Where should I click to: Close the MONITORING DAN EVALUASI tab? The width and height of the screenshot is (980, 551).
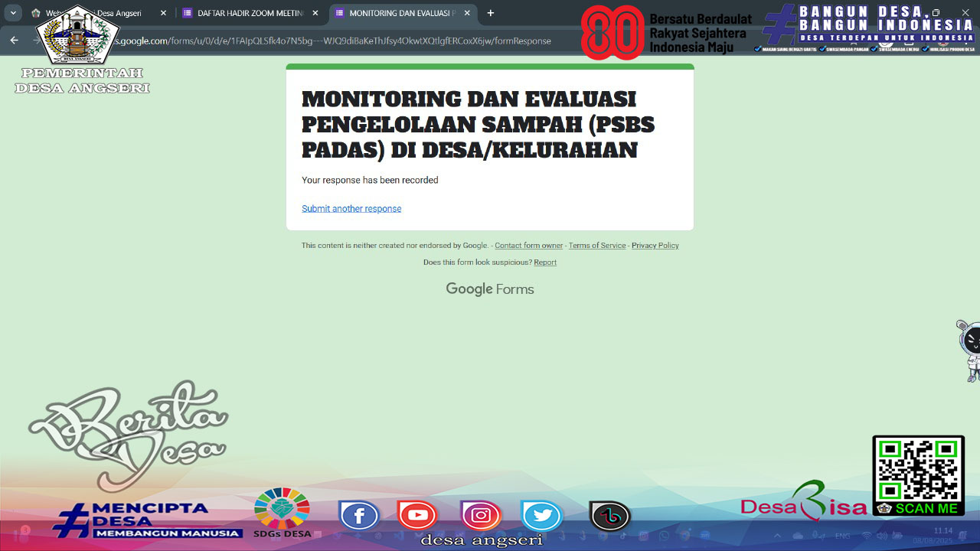click(468, 13)
